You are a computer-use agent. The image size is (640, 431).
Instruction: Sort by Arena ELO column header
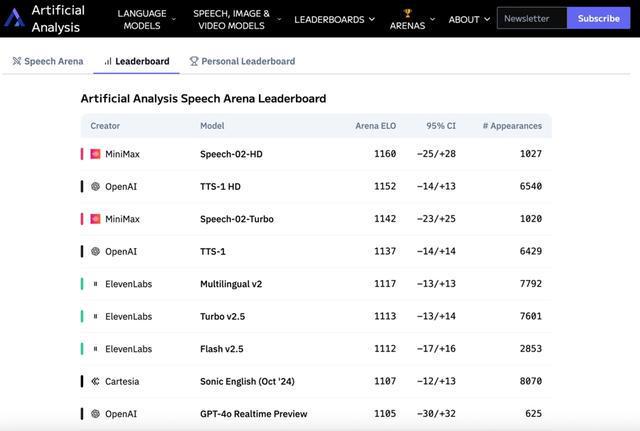pos(376,126)
